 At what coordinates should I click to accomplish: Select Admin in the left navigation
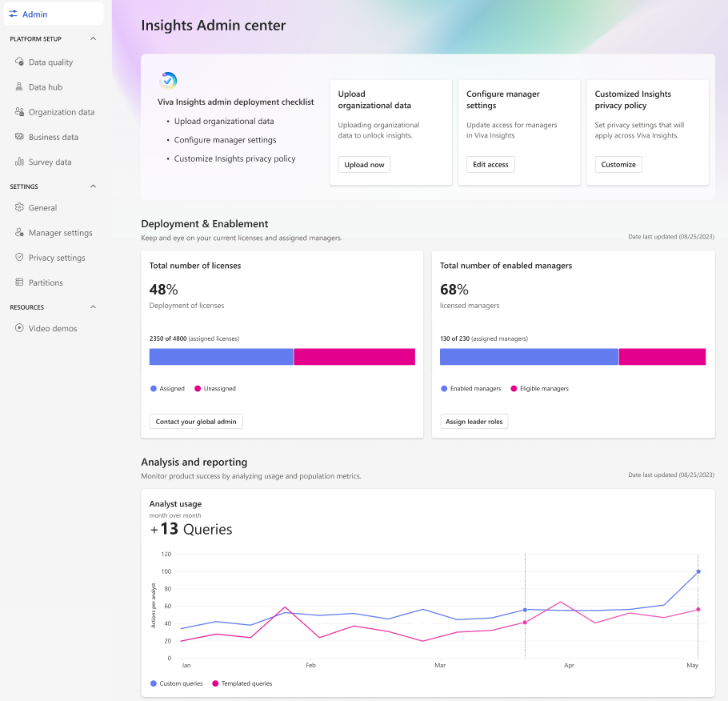32,14
